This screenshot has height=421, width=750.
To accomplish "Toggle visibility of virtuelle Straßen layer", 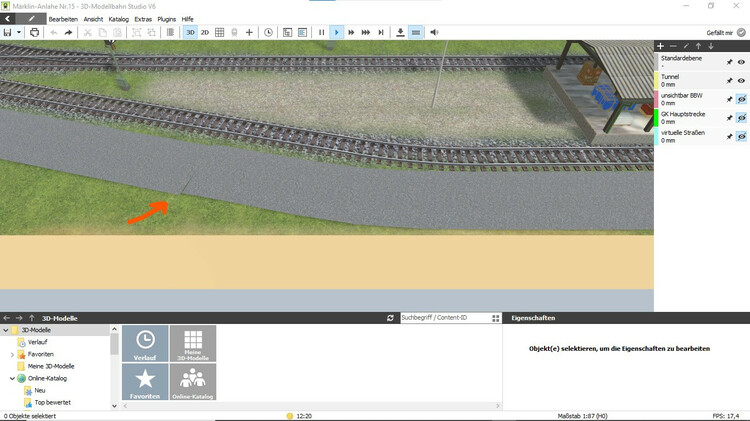I will (x=742, y=137).
